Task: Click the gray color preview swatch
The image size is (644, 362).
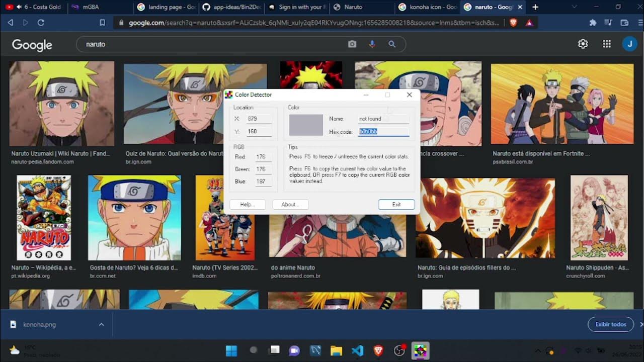Action: pos(306,125)
